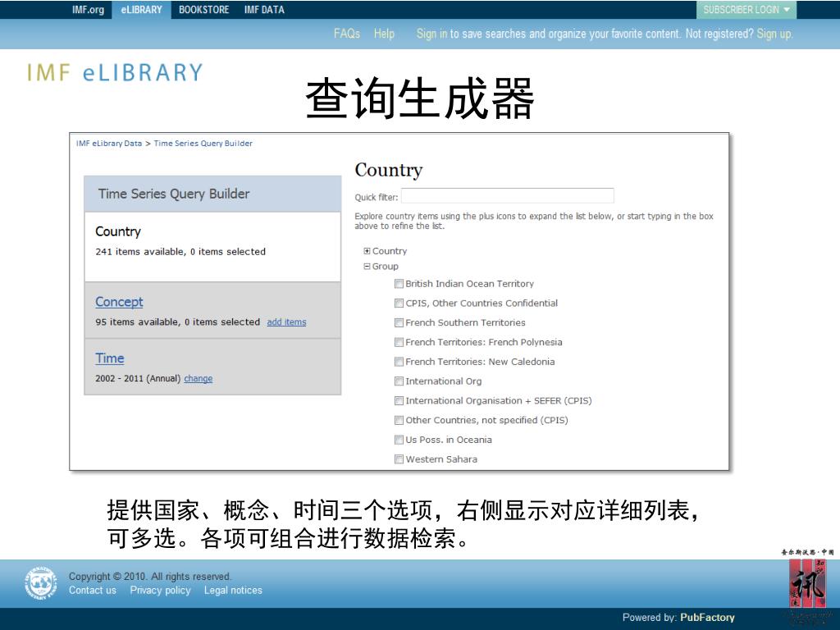The width and height of the screenshot is (840, 630).
Task: Open the BOOKSTORE tab
Action: pos(204,10)
